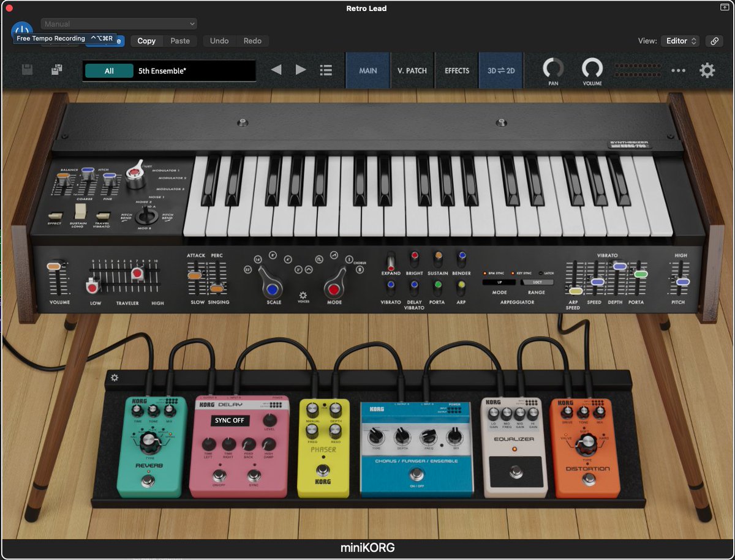Switch the 3D/2D view tab
Image resolution: width=735 pixels, height=560 pixels.
(501, 70)
